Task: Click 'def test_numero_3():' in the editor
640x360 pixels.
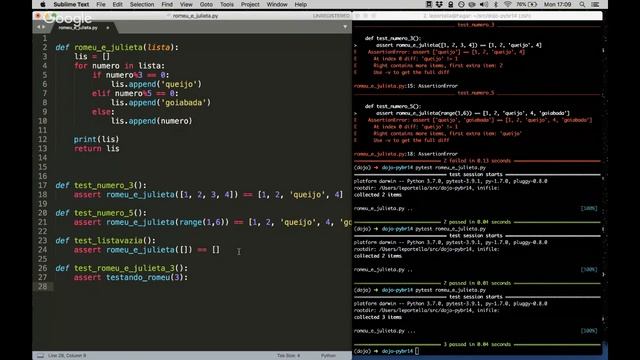Action: [x=101, y=185]
